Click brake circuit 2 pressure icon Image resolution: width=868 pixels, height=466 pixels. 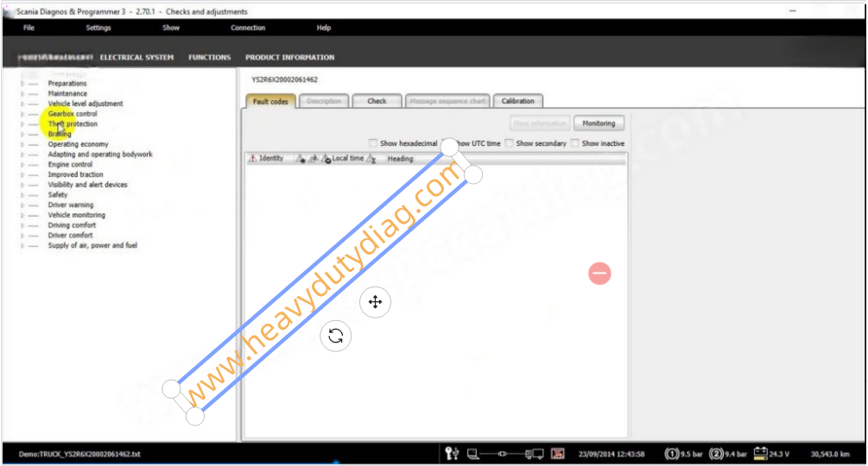click(x=716, y=454)
